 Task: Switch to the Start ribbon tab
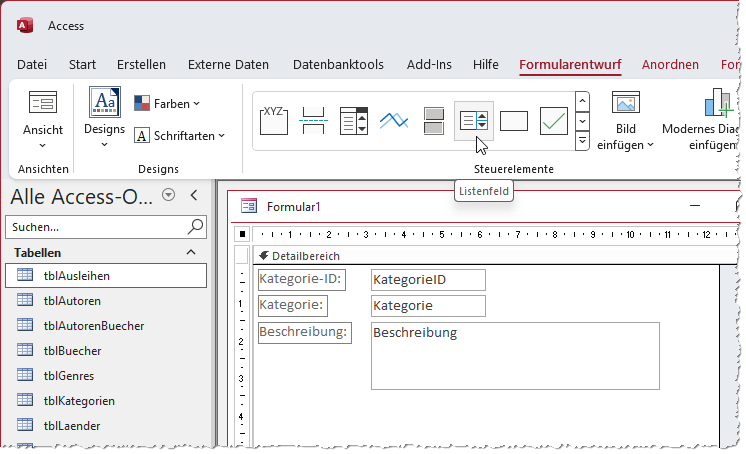point(82,64)
